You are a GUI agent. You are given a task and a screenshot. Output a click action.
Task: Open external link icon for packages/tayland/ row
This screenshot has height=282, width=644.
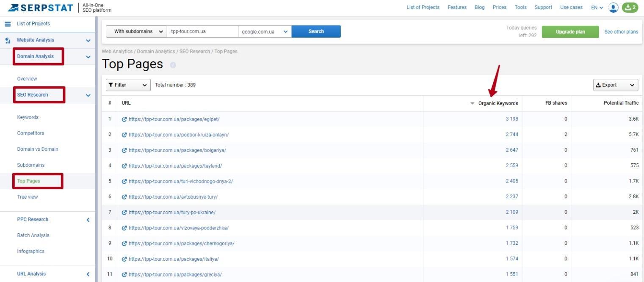tap(124, 166)
